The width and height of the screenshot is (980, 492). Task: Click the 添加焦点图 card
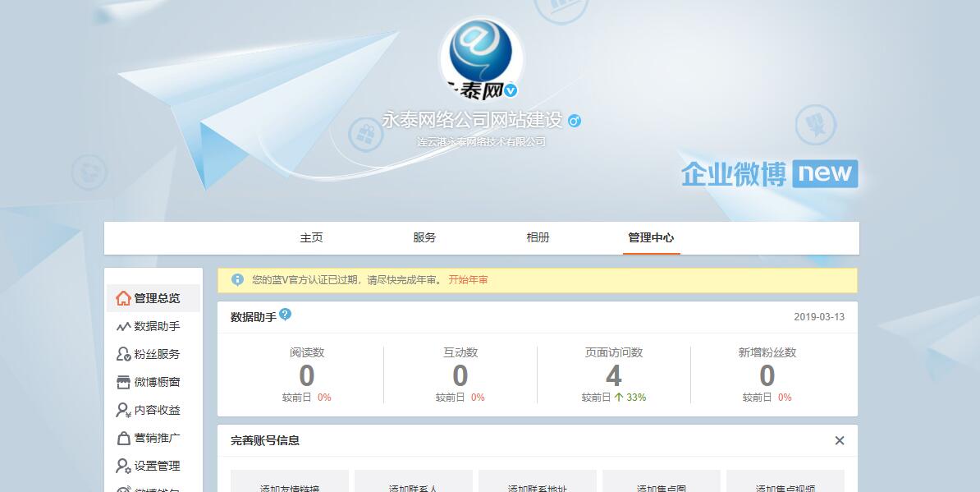coord(662,481)
